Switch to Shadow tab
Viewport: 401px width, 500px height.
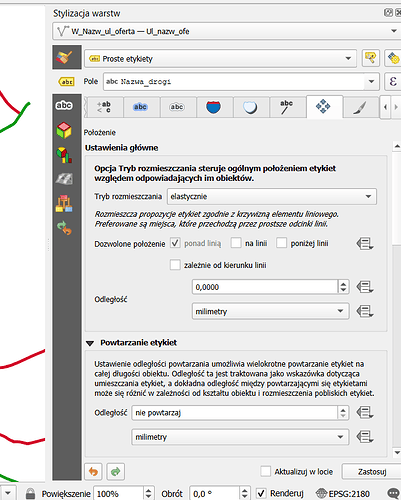coord(250,107)
